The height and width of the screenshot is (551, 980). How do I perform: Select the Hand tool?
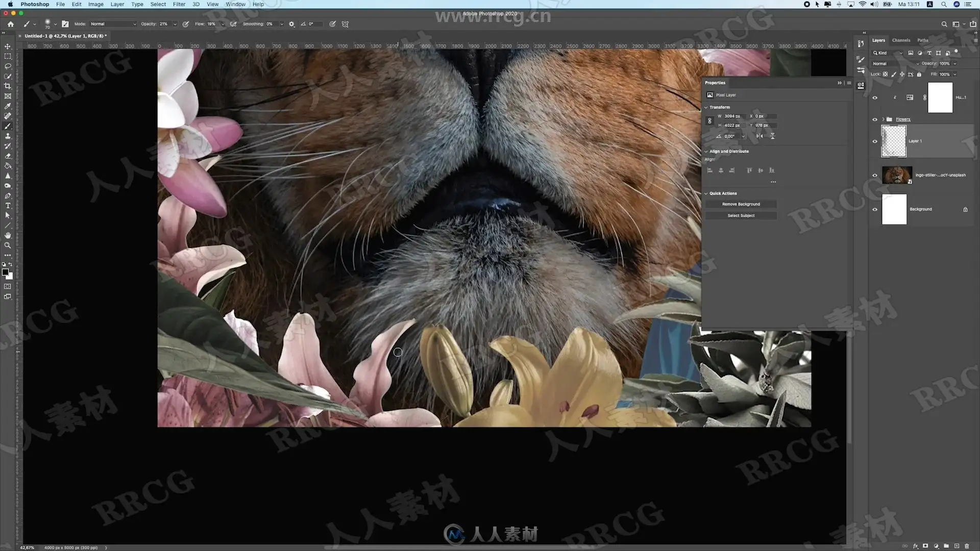coord(8,235)
